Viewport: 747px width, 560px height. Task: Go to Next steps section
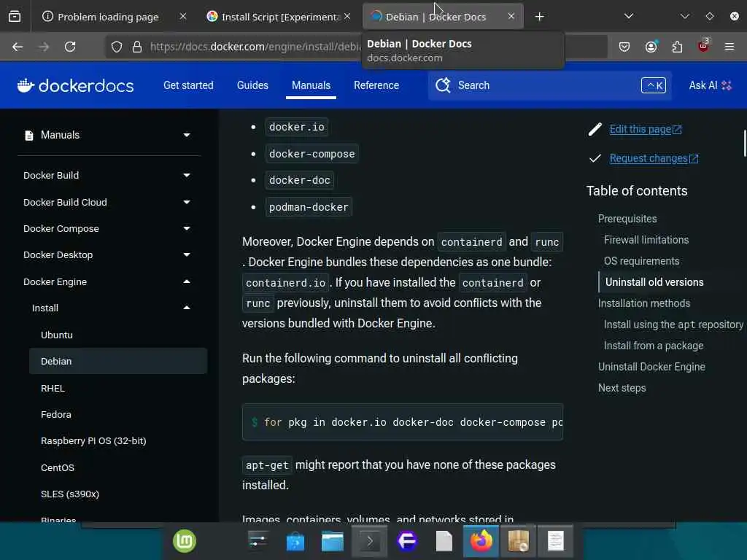pyautogui.click(x=622, y=388)
